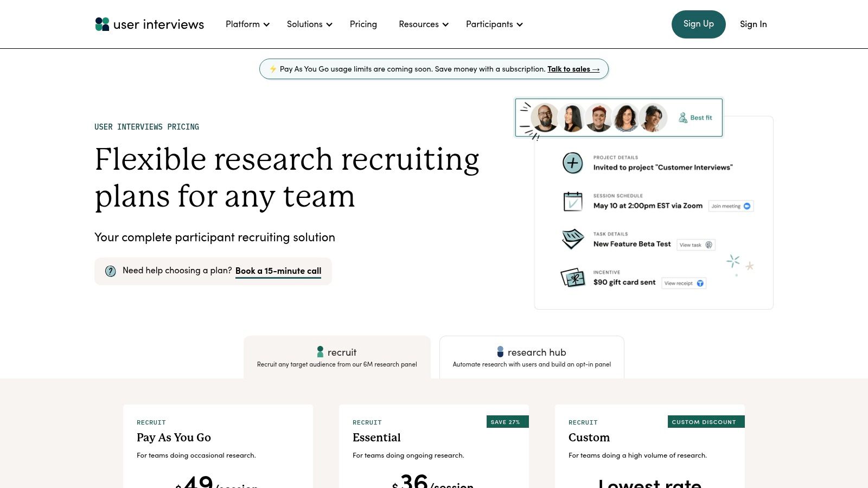
Task: Follow the Talk to sales link
Action: click(x=573, y=69)
